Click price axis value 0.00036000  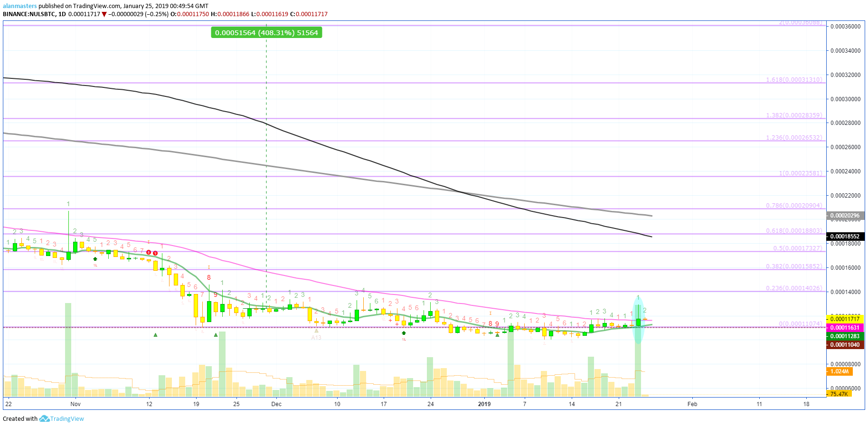845,27
